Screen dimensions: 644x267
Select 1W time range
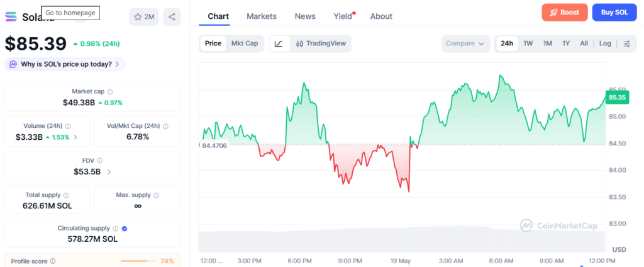pyautogui.click(x=528, y=43)
